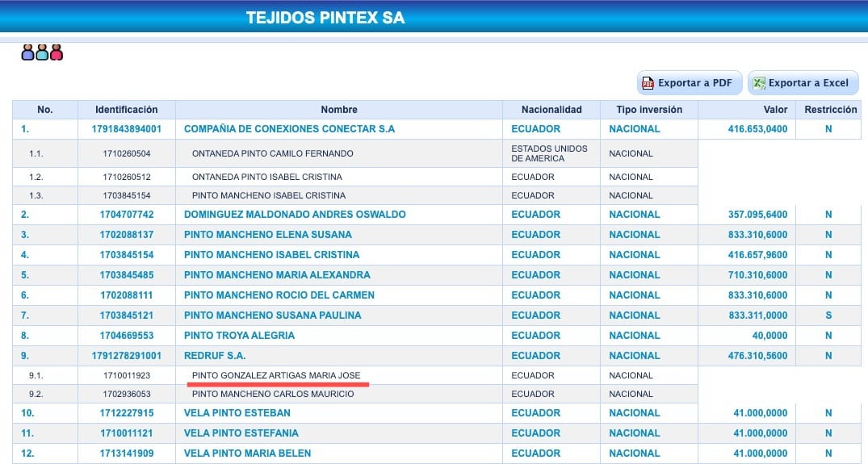The width and height of the screenshot is (868, 464).
Task: Click the three-people shareholders icon
Action: [42, 52]
